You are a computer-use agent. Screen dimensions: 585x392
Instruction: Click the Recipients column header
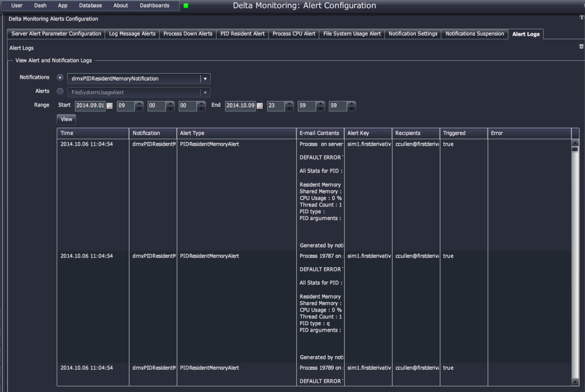coord(416,133)
